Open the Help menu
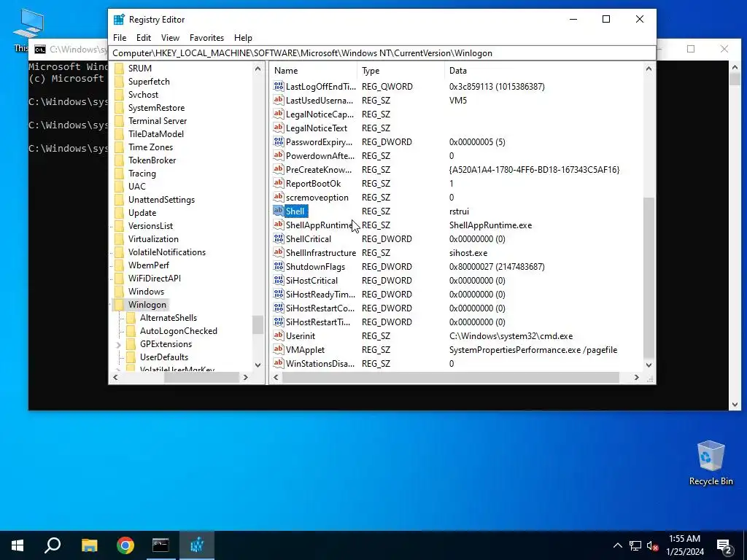This screenshot has height=560, width=747. pos(243,38)
